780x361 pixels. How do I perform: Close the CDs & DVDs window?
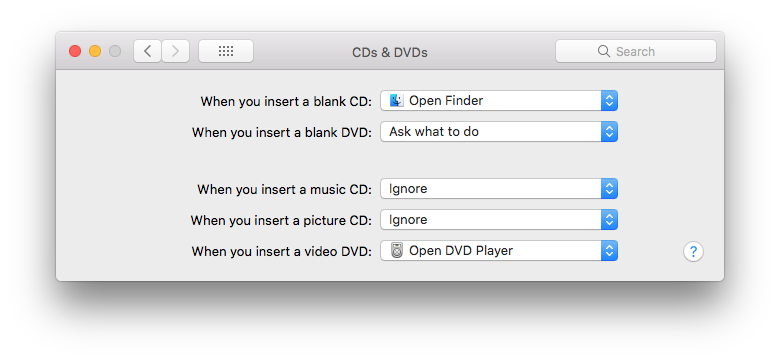[x=75, y=51]
